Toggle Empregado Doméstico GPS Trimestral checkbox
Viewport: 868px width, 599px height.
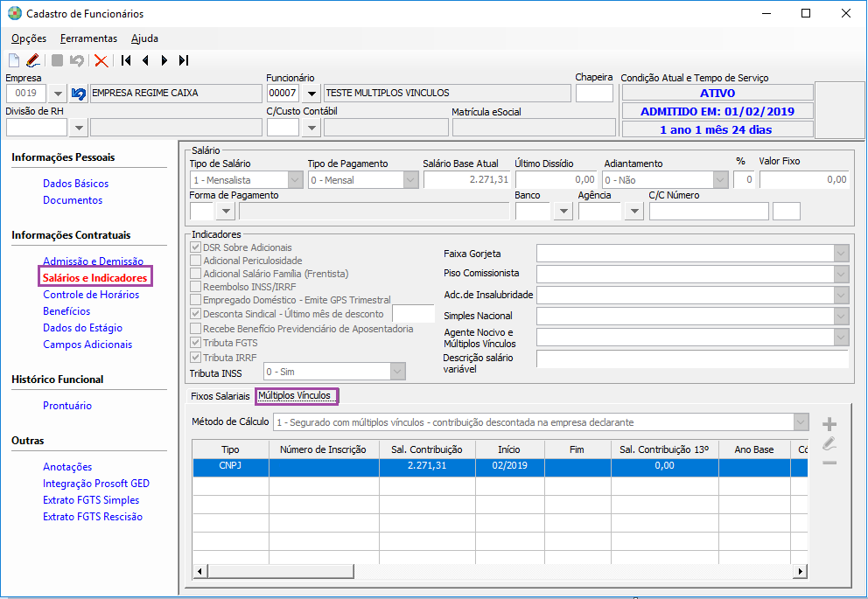pos(195,300)
